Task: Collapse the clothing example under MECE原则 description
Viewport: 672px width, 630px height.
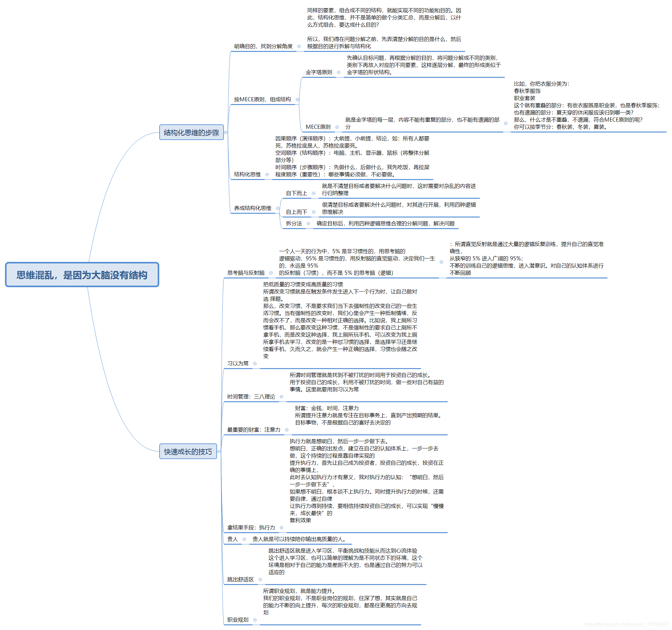Action: tap(506, 123)
